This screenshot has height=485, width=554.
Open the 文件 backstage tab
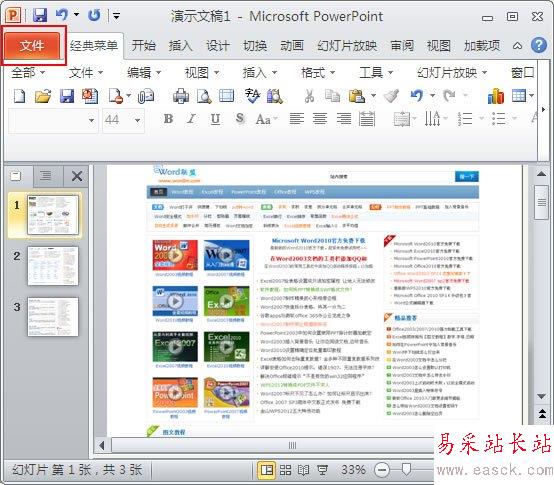point(32,45)
